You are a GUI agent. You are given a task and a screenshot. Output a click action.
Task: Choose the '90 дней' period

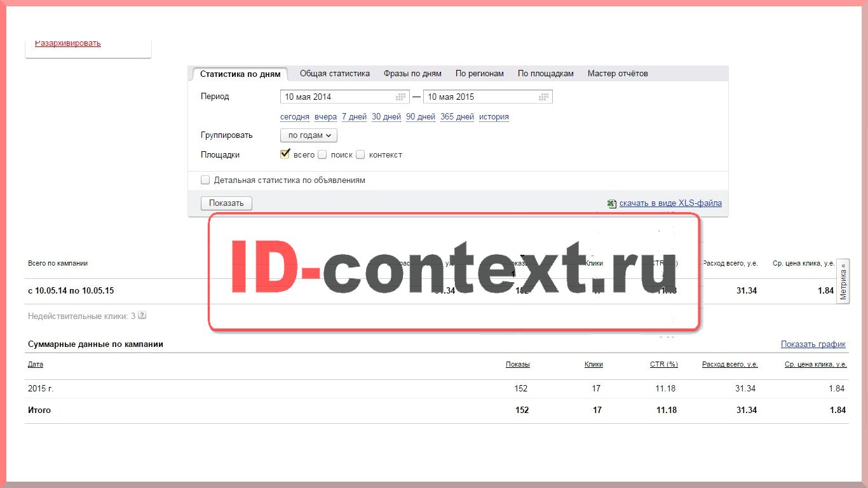(421, 117)
